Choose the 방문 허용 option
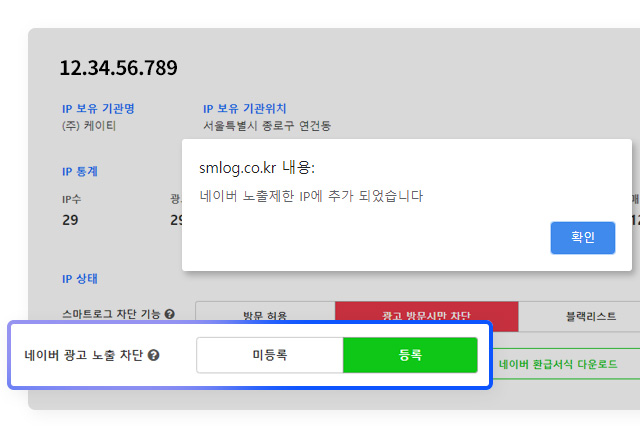 (x=265, y=312)
